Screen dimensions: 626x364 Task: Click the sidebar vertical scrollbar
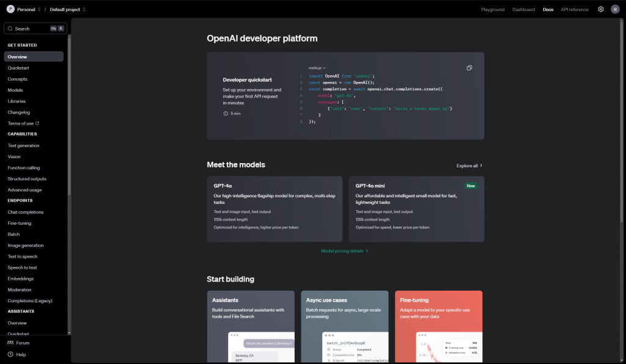pos(69,115)
